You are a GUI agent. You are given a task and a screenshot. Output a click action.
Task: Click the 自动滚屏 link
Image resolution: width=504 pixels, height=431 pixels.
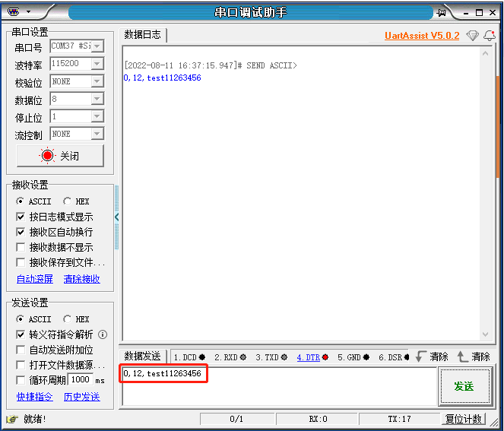[35, 279]
